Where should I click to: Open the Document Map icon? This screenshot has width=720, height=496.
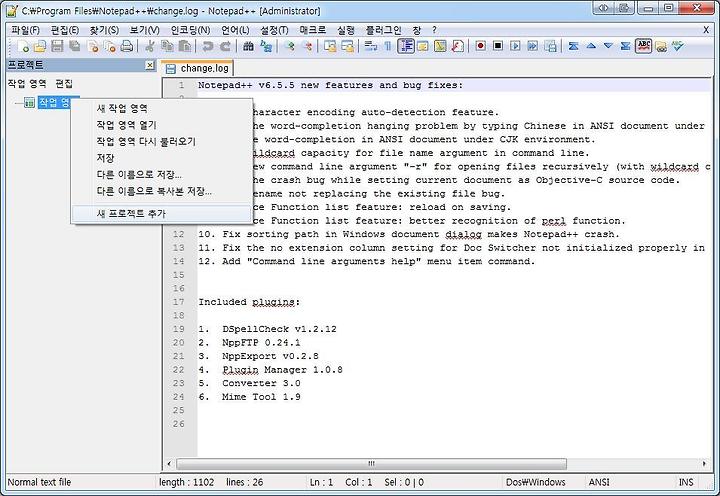coord(440,46)
